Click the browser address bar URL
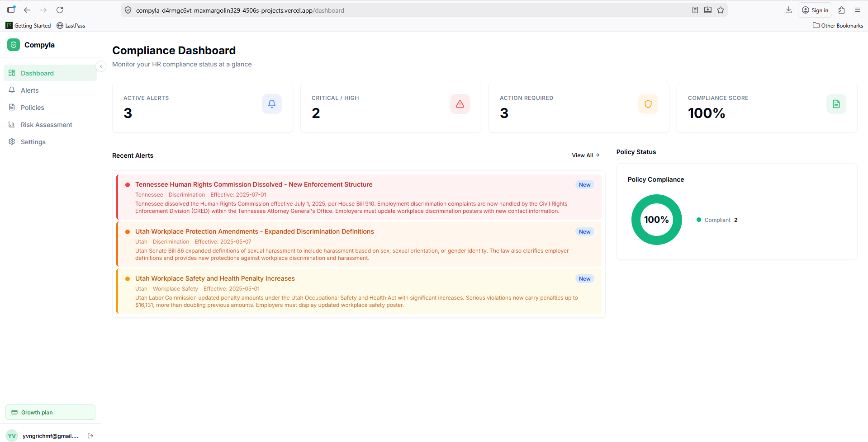 click(x=240, y=10)
